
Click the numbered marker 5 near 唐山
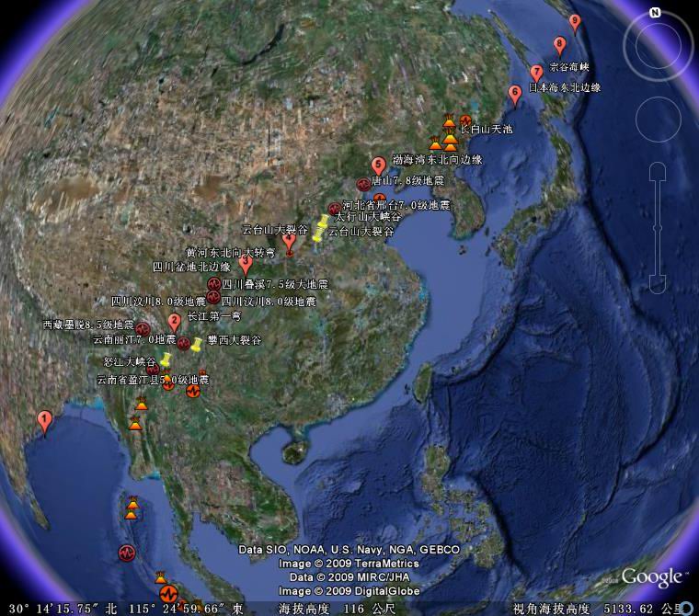(x=378, y=165)
